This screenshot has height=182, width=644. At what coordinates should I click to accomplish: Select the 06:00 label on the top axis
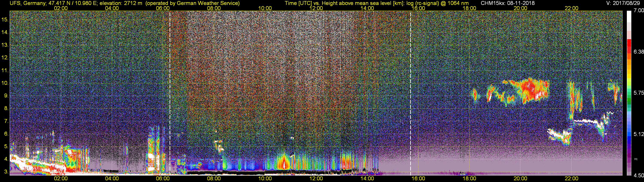pos(163,8)
